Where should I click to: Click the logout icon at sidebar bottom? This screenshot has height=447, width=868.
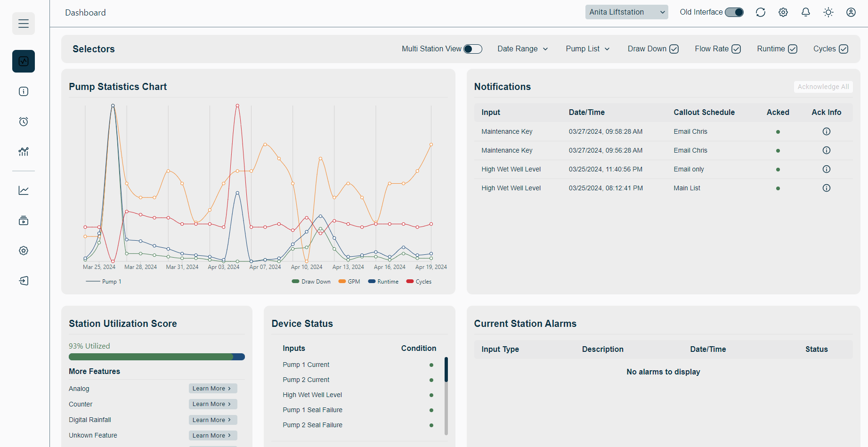[24, 280]
